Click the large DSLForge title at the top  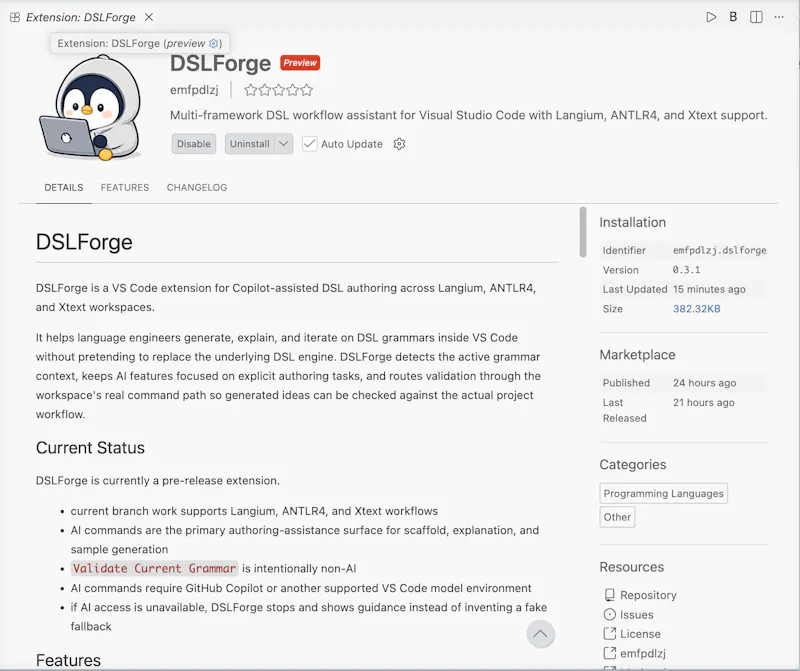pos(220,63)
